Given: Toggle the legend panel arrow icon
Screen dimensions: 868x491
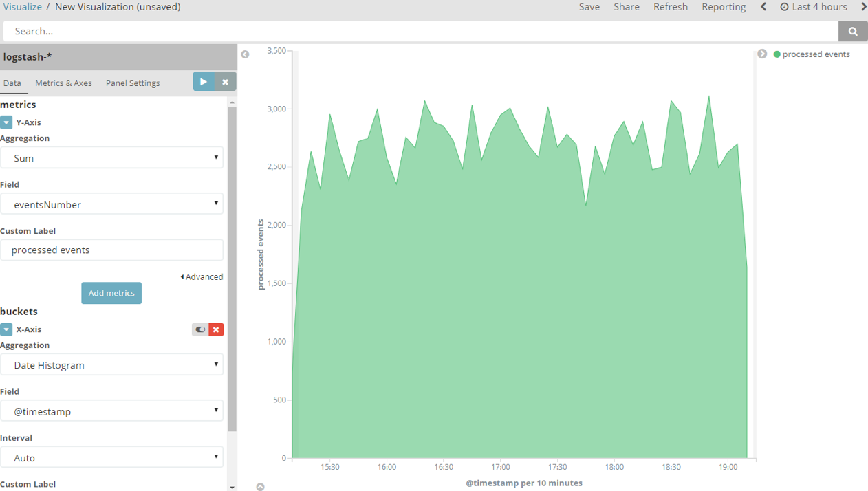Looking at the screenshot, I should coord(762,54).
